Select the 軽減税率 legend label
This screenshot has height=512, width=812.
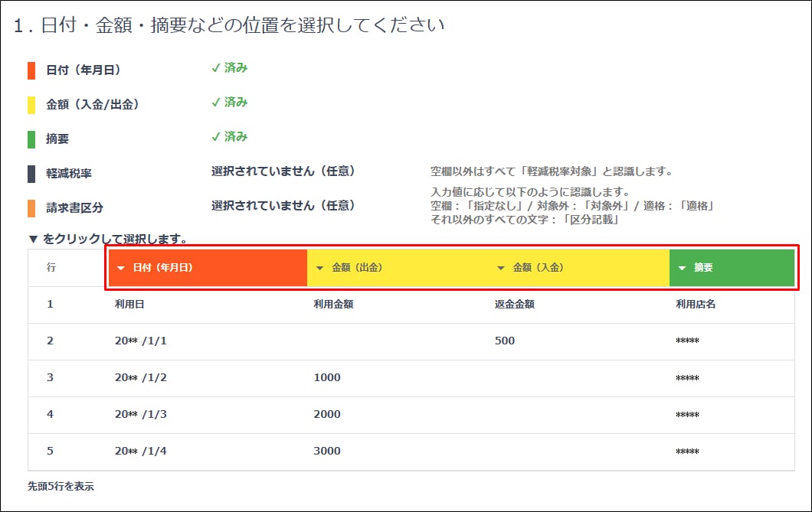pos(69,174)
